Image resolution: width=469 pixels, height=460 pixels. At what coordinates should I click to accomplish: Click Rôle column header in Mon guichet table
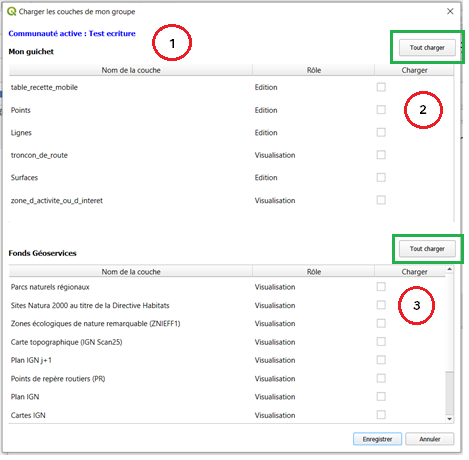(x=314, y=70)
